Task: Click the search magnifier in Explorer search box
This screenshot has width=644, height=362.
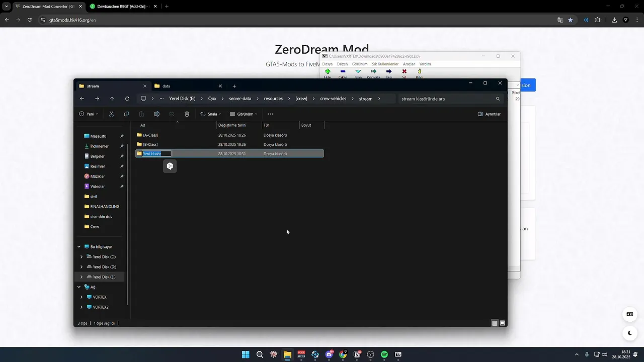Action: (498, 99)
